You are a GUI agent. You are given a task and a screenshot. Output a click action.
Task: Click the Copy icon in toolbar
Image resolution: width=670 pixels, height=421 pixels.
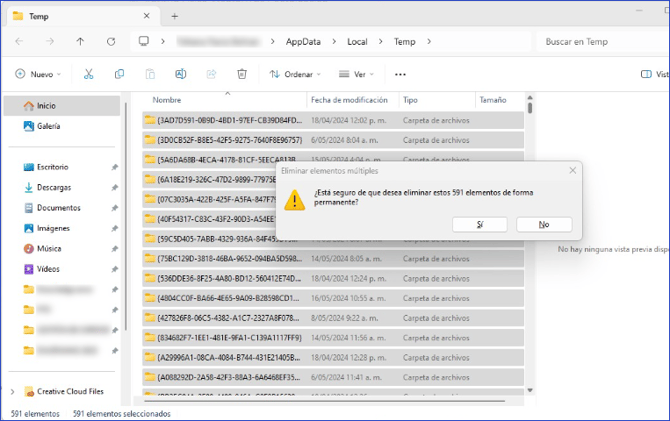(120, 74)
